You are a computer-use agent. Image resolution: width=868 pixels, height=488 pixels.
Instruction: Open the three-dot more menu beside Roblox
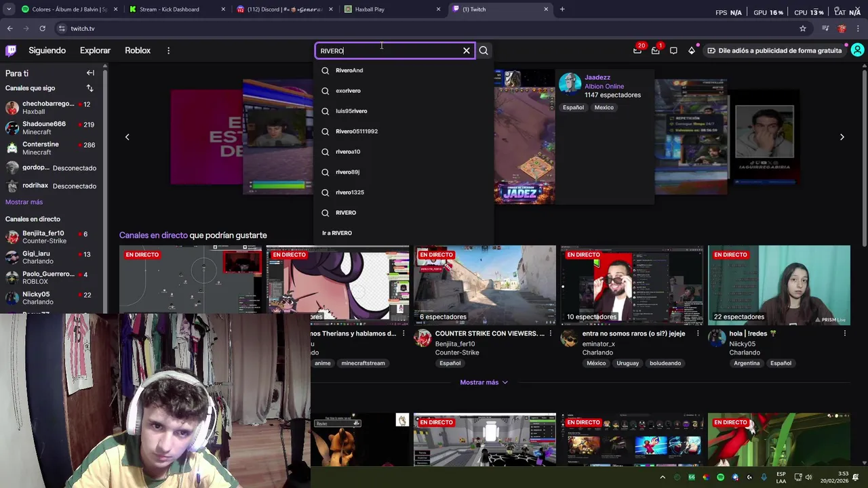pos(168,50)
